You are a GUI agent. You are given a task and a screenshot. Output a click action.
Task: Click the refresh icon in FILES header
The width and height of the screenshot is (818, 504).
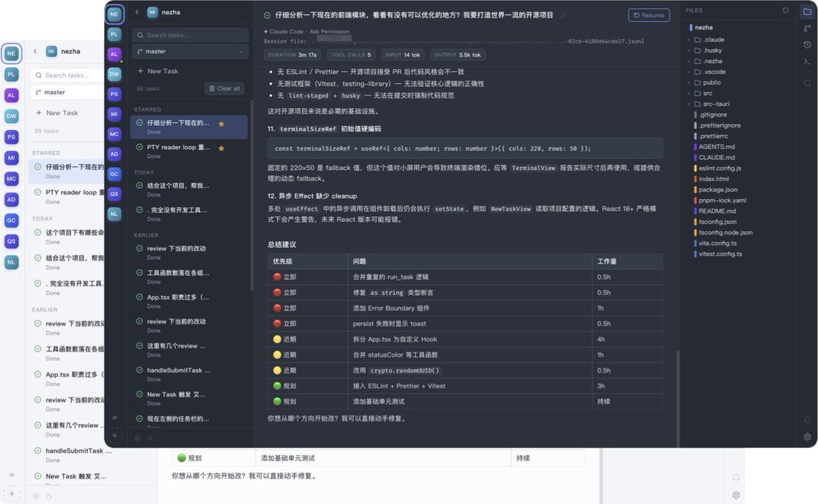tap(785, 10)
